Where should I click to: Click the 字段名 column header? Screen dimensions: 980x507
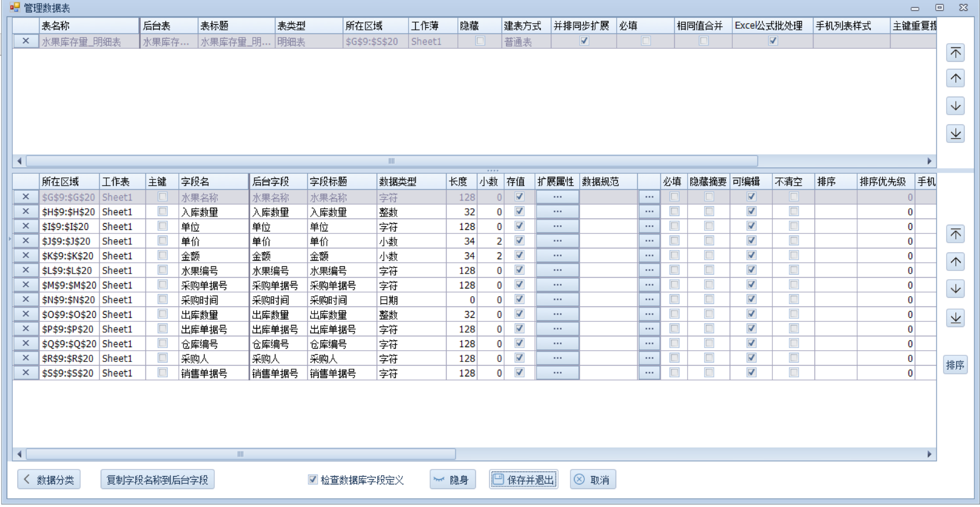pyautogui.click(x=213, y=182)
